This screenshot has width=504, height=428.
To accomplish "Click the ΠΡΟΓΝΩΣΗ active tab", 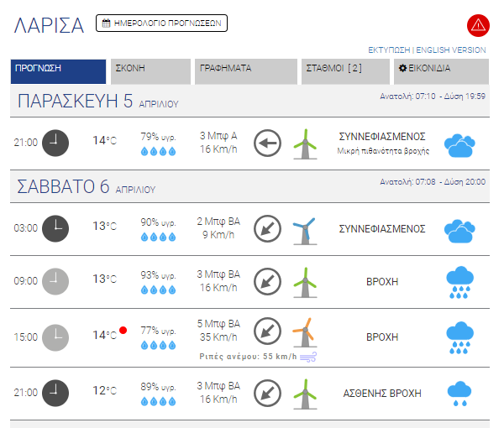I will pyautogui.click(x=58, y=71).
